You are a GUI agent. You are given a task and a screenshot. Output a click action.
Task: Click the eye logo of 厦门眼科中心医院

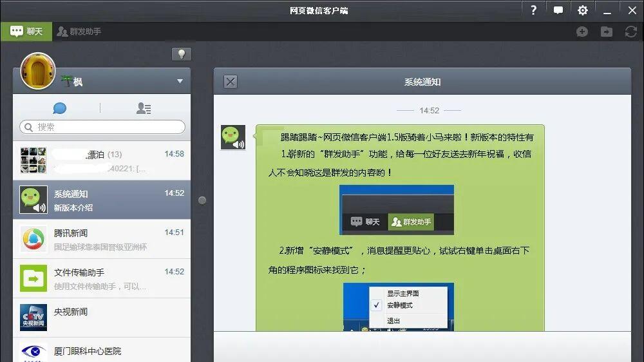tap(33, 352)
